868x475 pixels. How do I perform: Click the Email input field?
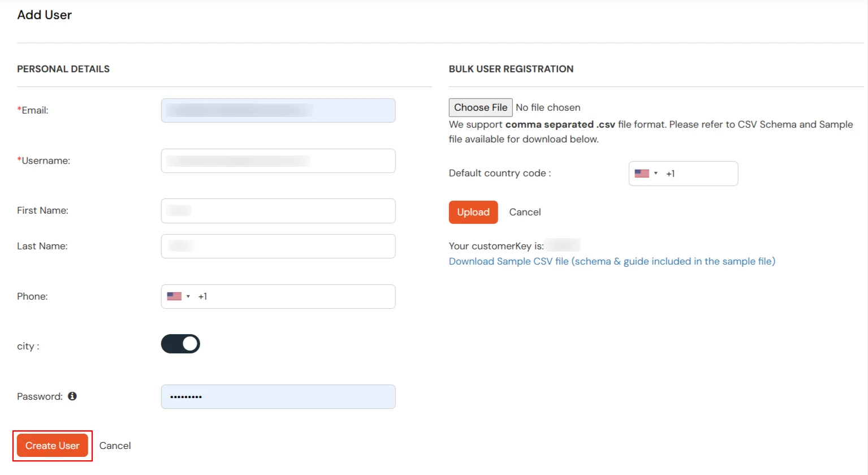pos(278,110)
